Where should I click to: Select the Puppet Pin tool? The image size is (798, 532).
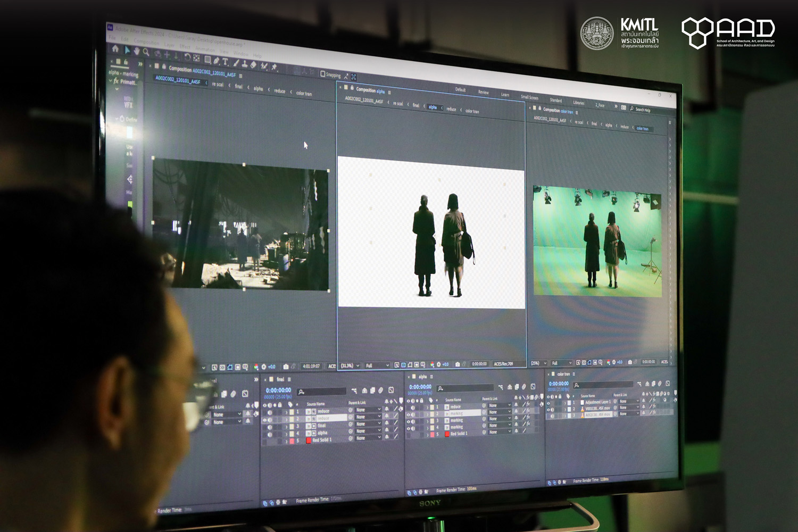[275, 67]
